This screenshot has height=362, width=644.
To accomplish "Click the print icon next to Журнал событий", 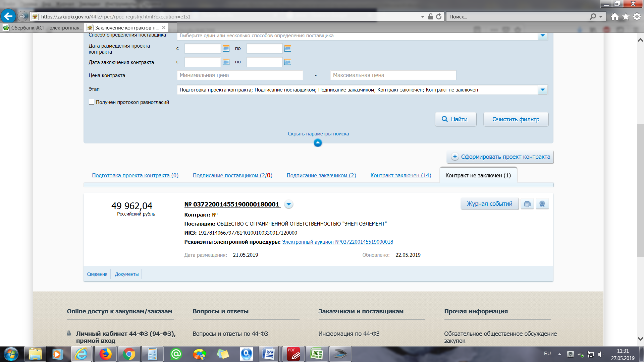I will [x=527, y=204].
